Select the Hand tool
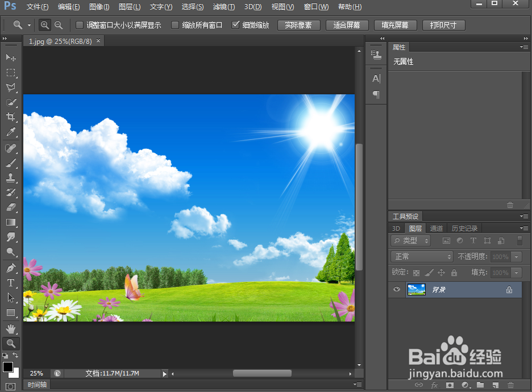The width and height of the screenshot is (532, 392). coord(11,328)
